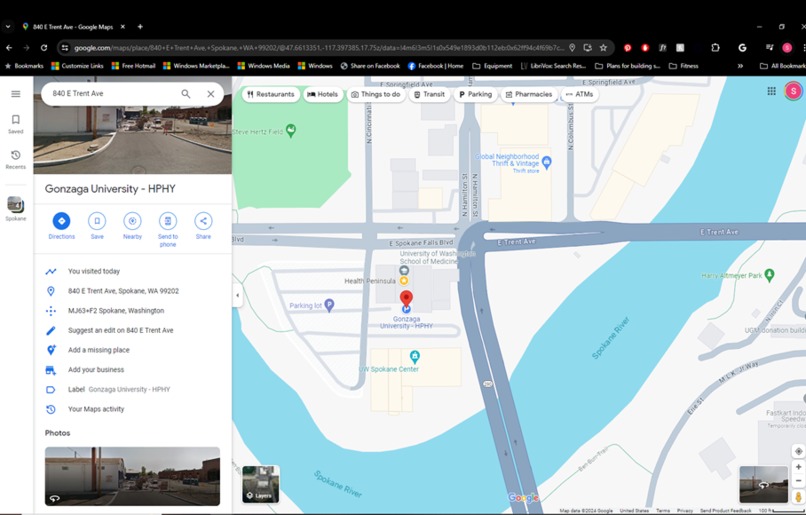The height and width of the screenshot is (515, 806).
Task: Click Steve Hertz Field marker
Action: (291, 131)
